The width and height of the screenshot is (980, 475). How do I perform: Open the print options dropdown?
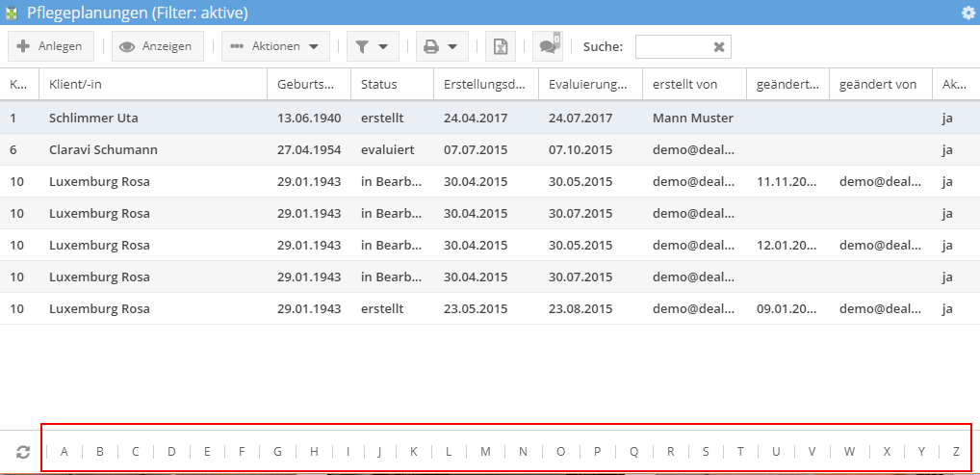coord(442,46)
